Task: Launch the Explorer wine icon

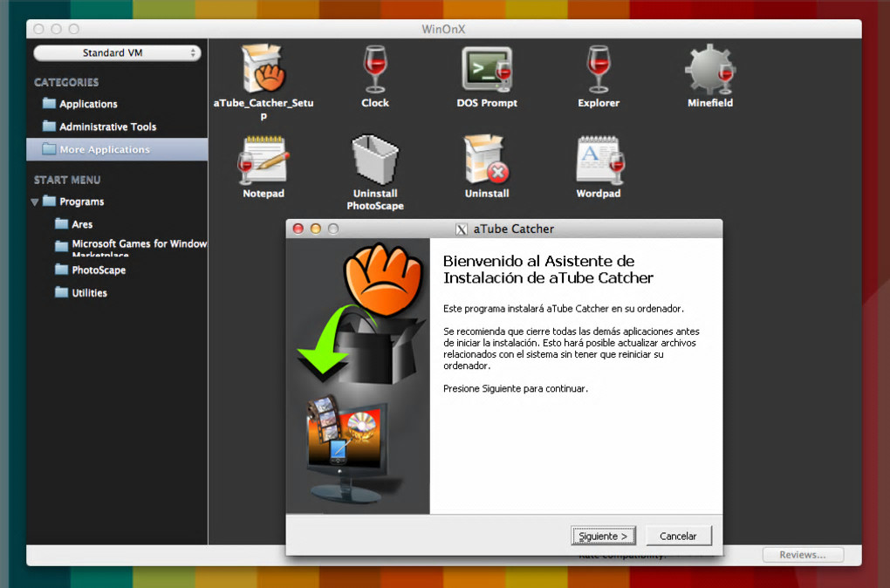Action: point(599,69)
